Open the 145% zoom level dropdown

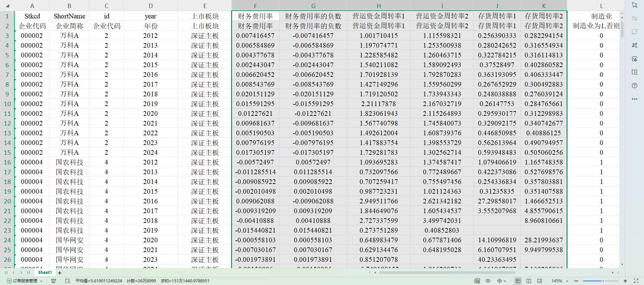[x=567, y=281]
